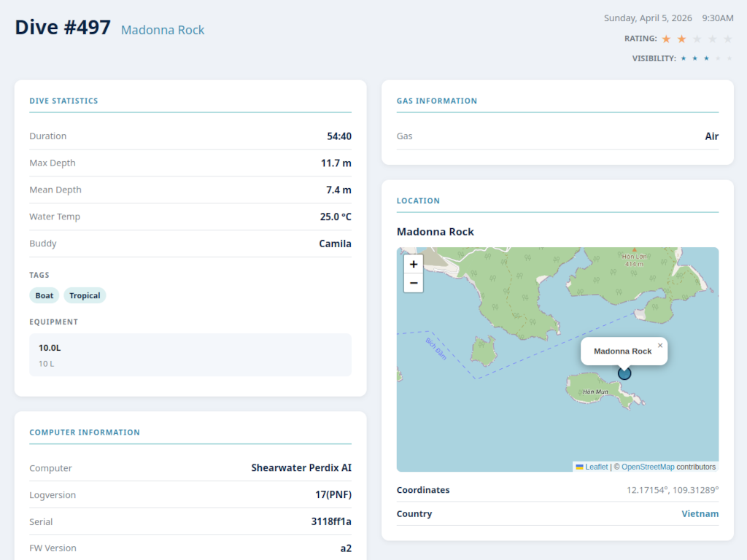Click the 10.0L equipment card

[x=190, y=355]
